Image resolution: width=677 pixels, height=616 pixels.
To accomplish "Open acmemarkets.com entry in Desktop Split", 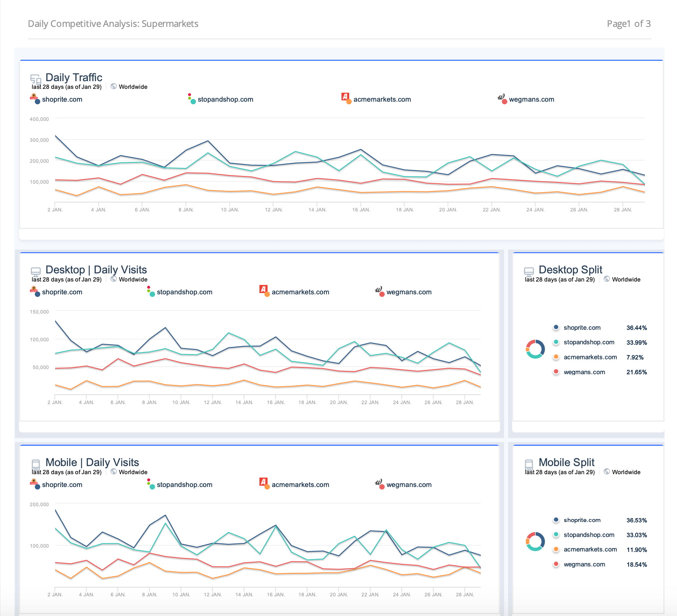I will coord(590,357).
